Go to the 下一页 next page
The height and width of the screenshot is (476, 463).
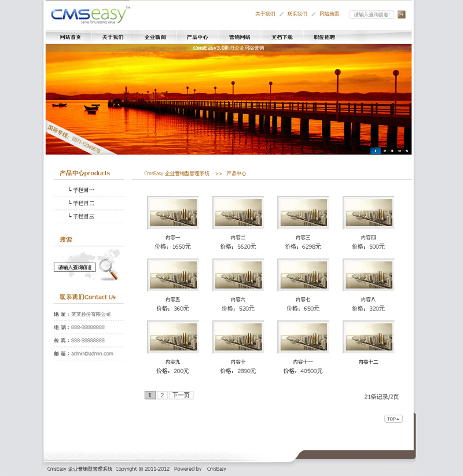point(181,396)
